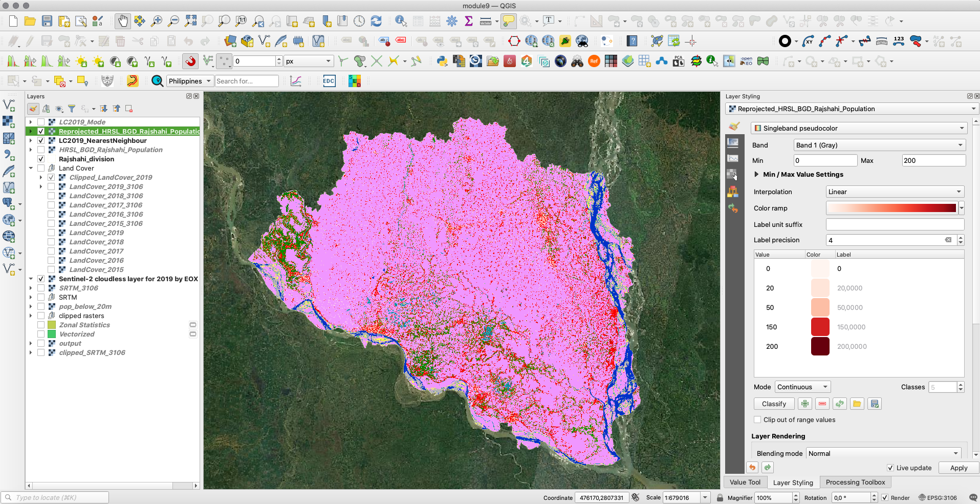This screenshot has height=504, width=980.
Task: Expand the clipped rasters group
Action: coord(31,316)
